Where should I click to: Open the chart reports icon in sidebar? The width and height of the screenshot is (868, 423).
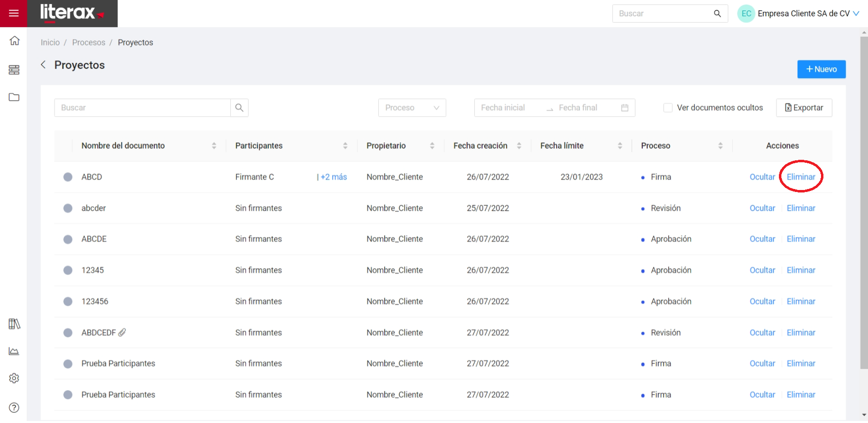[x=14, y=351]
